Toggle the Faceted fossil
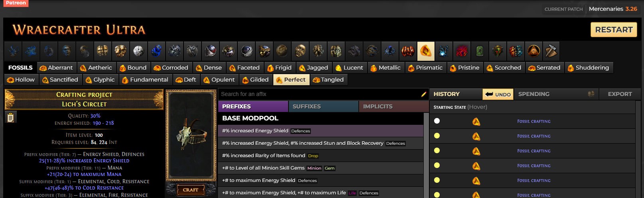Screen dimensions: 644x198 [245, 68]
